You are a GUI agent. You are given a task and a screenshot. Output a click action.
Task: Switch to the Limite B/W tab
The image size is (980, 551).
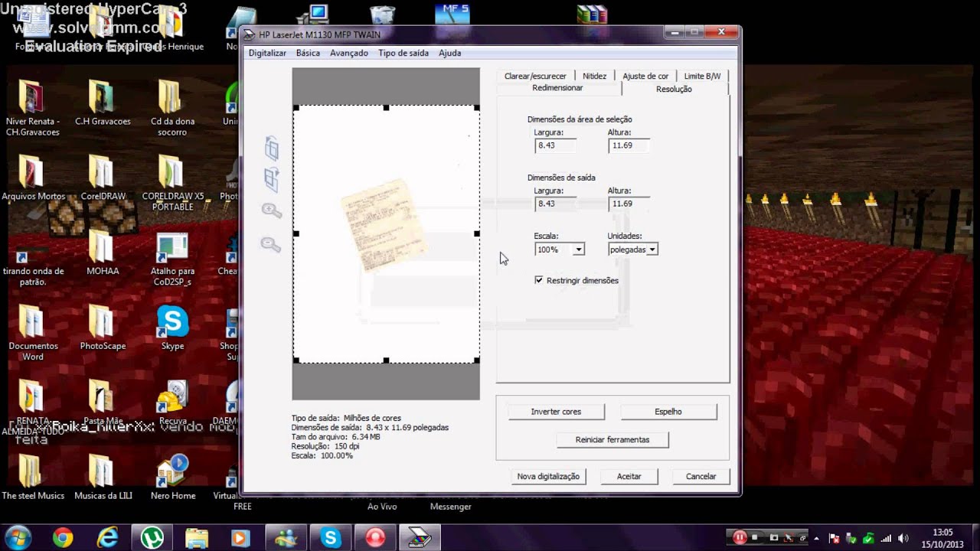coord(702,76)
